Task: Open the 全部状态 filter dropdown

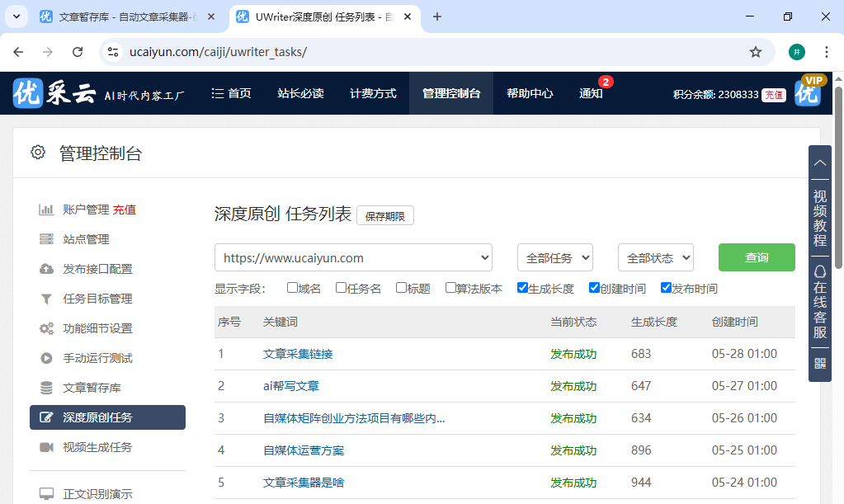Action: 655,257
